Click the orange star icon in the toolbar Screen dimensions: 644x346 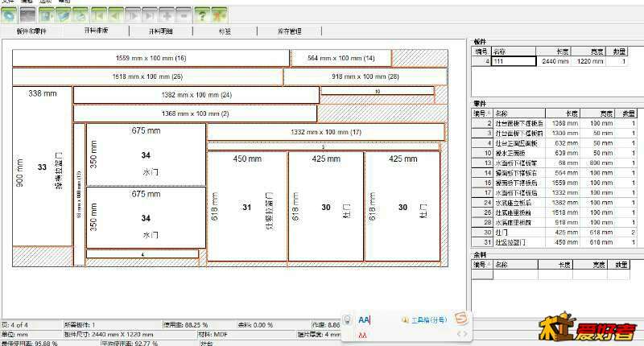click(220, 15)
